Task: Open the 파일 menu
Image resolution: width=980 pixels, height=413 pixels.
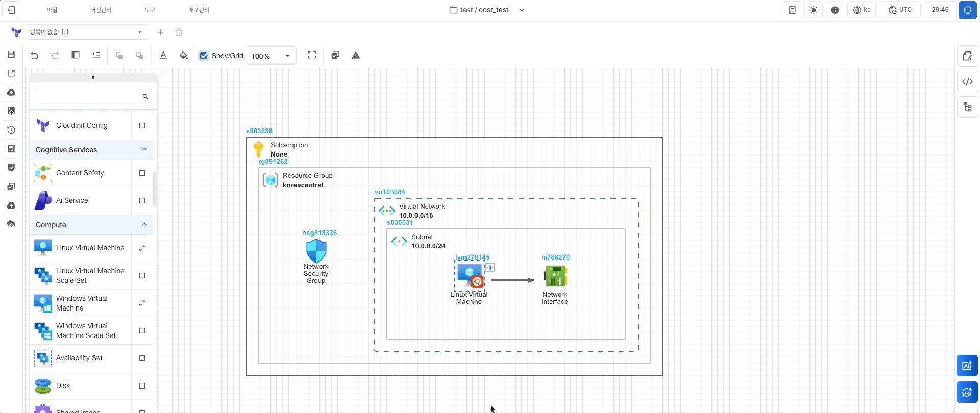Action: (x=52, y=10)
